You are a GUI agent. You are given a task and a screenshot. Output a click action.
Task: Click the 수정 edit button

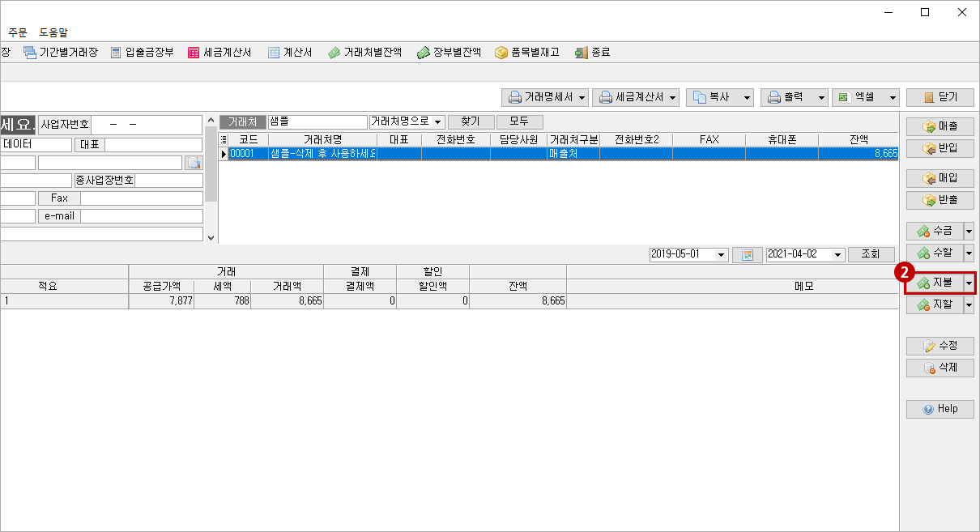[940, 346]
